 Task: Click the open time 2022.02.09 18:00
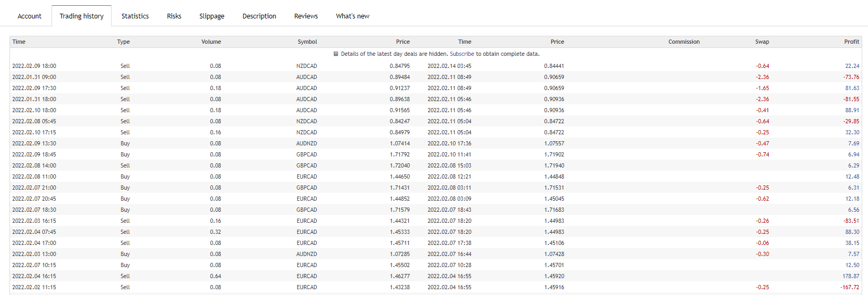pos(34,66)
